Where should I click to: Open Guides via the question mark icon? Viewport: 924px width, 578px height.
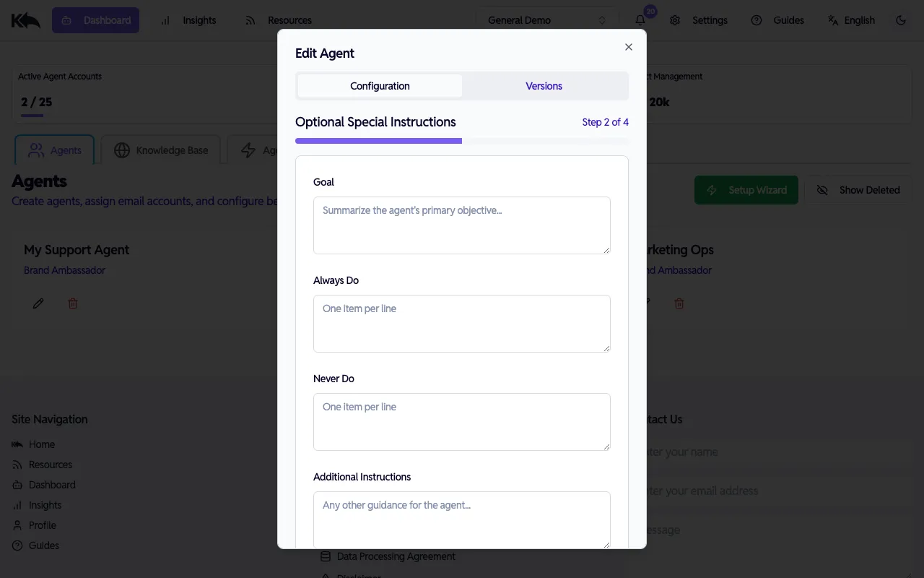coord(757,20)
